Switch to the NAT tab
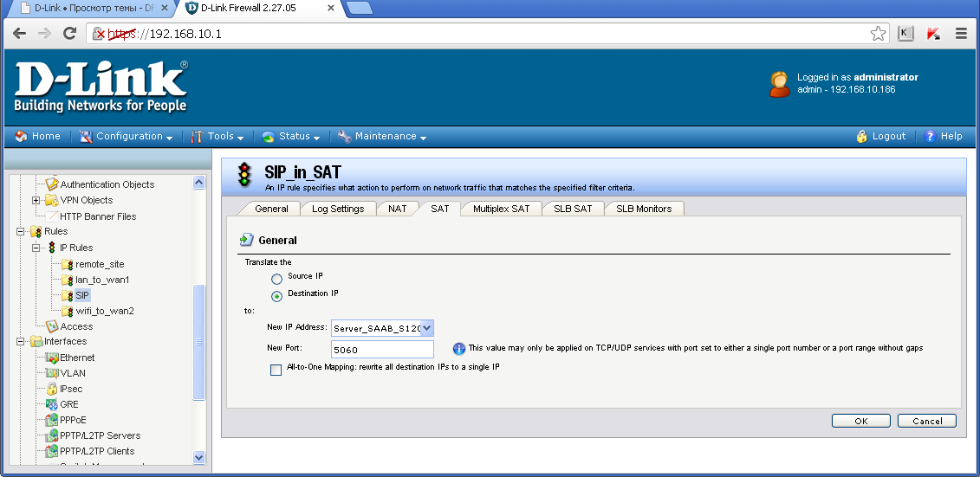This screenshot has height=477, width=980. click(398, 209)
